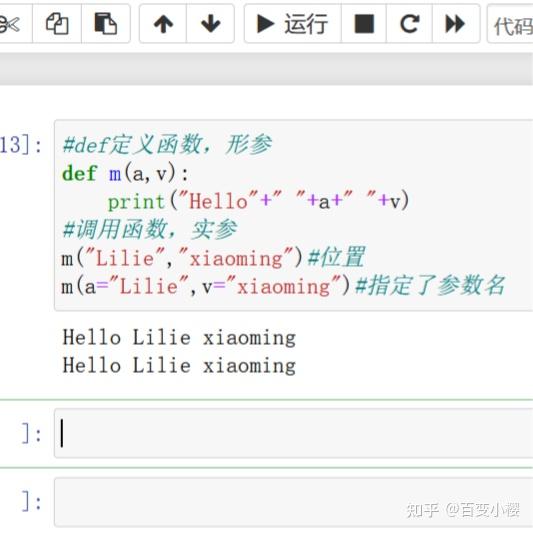
Task: Click the m("Lilie","xiaoming") positional call line
Action: pos(213,258)
